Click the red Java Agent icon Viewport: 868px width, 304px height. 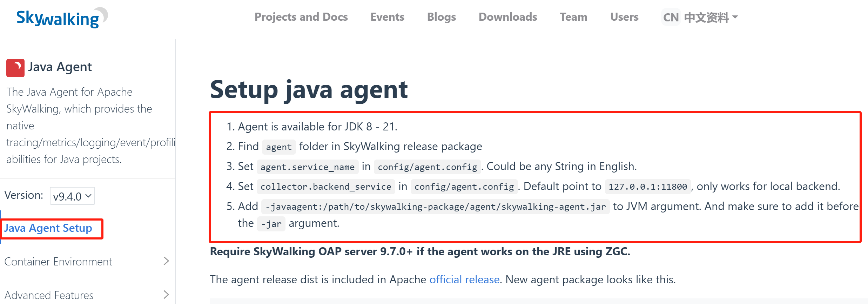[15, 68]
